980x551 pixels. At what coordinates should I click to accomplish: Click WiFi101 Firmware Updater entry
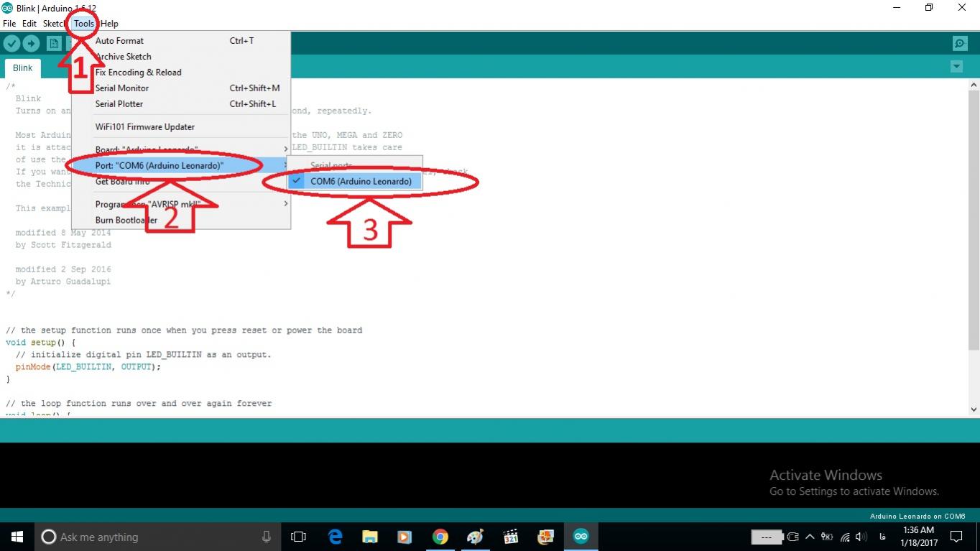(145, 127)
